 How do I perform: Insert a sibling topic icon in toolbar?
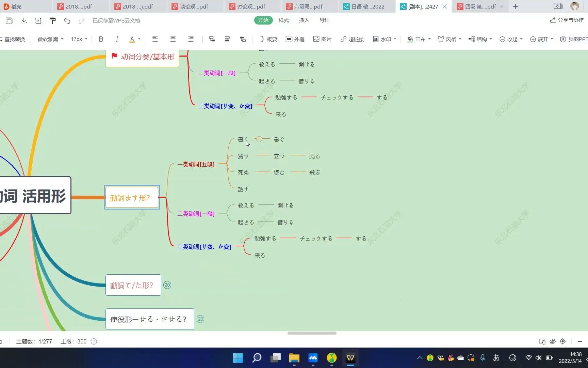click(x=227, y=39)
